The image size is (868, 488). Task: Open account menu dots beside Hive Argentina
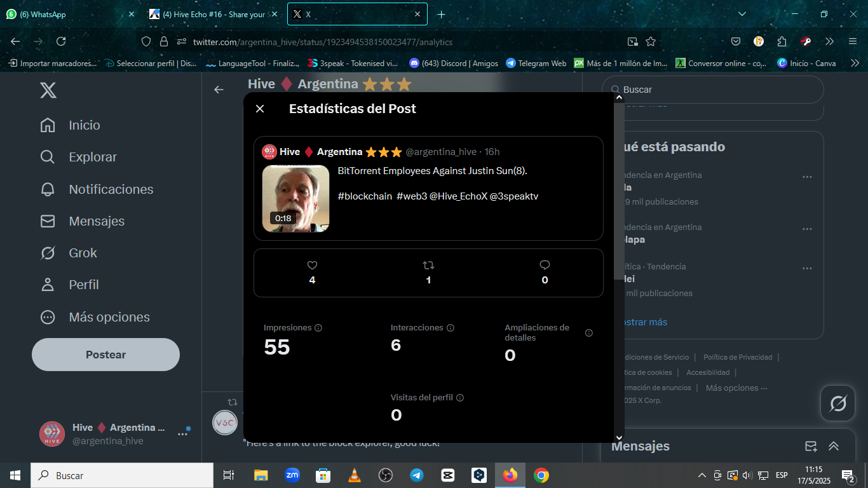[x=182, y=434]
